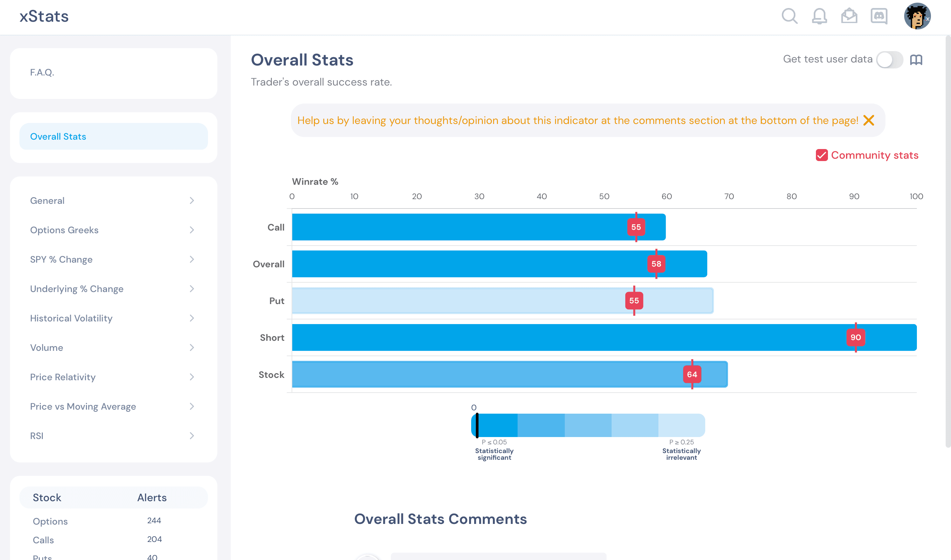Screen dimensions: 951x560
Task: Open the user profile avatar
Action: click(917, 16)
